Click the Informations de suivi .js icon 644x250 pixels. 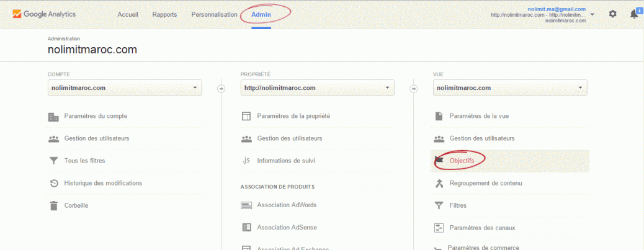click(246, 161)
